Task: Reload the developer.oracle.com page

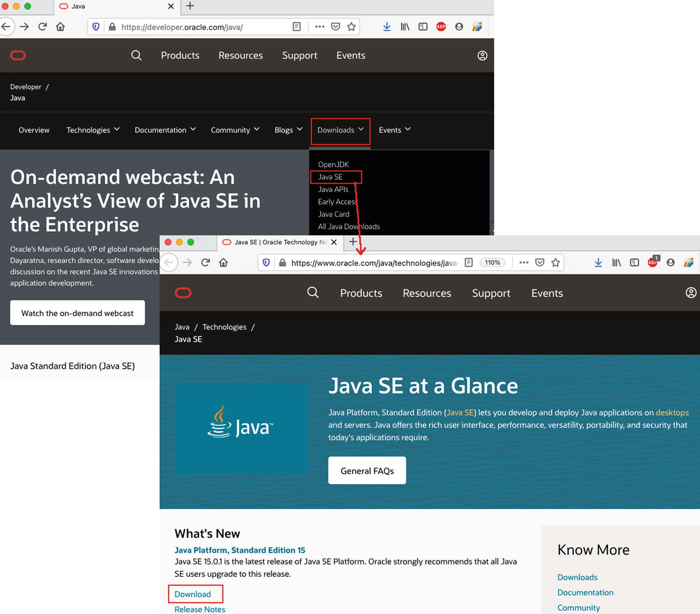Action: pos(42,27)
